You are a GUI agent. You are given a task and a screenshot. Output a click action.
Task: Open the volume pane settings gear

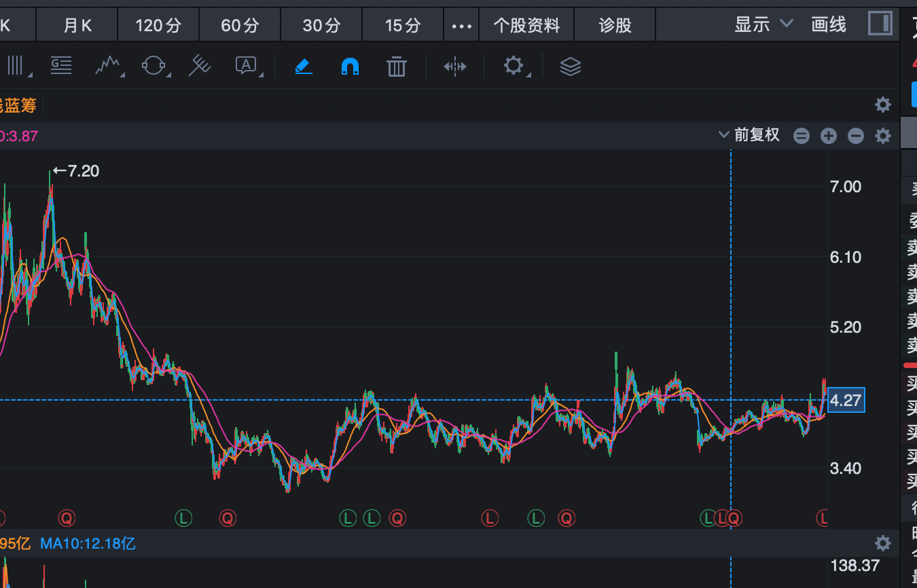point(882,543)
